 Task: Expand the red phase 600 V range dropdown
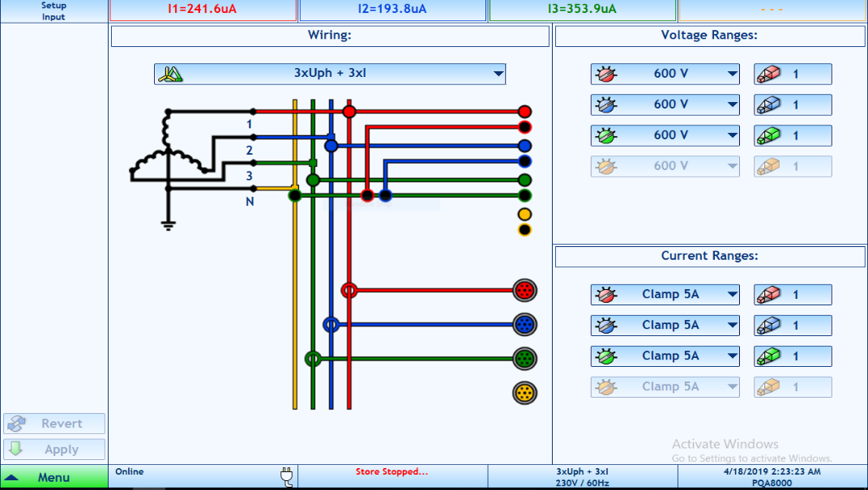pos(665,74)
